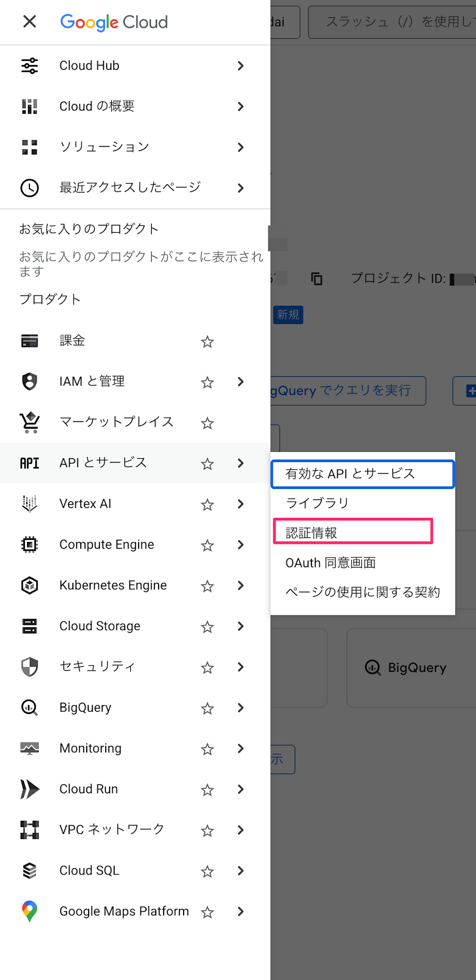The width and height of the screenshot is (476, 980).
Task: Toggle the Google Maps Platform star
Action: (208, 912)
